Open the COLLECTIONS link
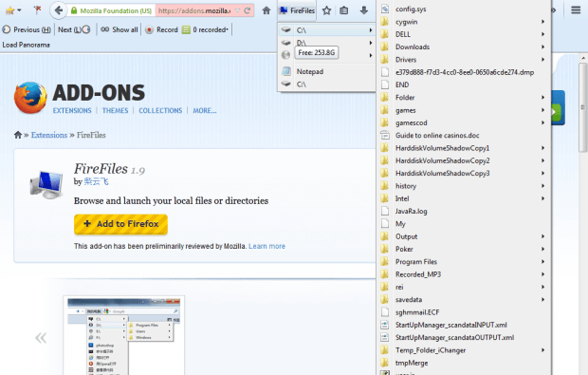The height and width of the screenshot is (375, 588). (x=160, y=110)
